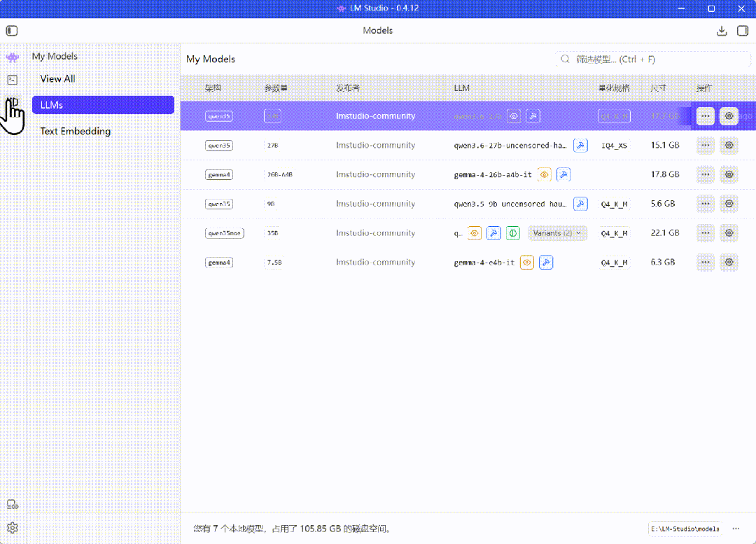Click the IQ4_XS quantization badge

tap(615, 145)
